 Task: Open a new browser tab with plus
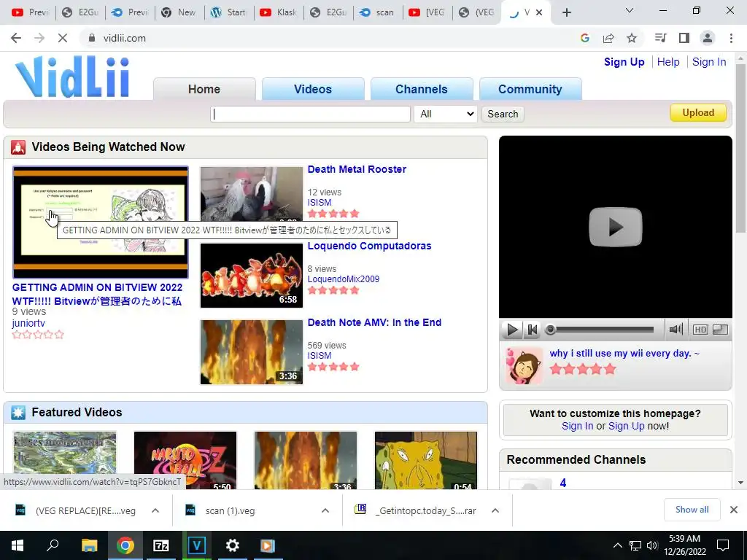(566, 13)
